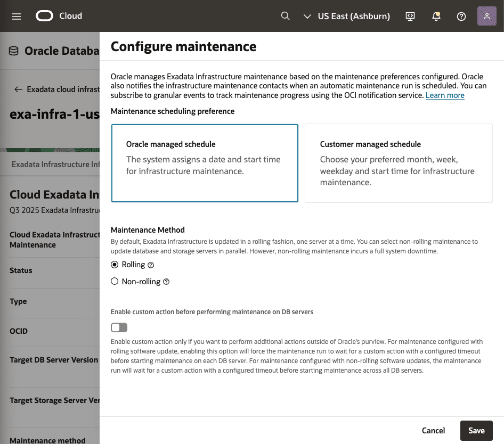This screenshot has height=444, width=504.
Task: Select the Non-rolling maintenance method
Action: pyautogui.click(x=114, y=281)
